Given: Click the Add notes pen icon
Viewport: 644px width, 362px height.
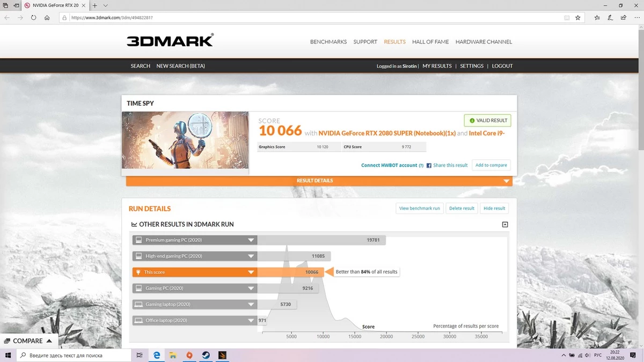Looking at the screenshot, I should (x=610, y=18).
